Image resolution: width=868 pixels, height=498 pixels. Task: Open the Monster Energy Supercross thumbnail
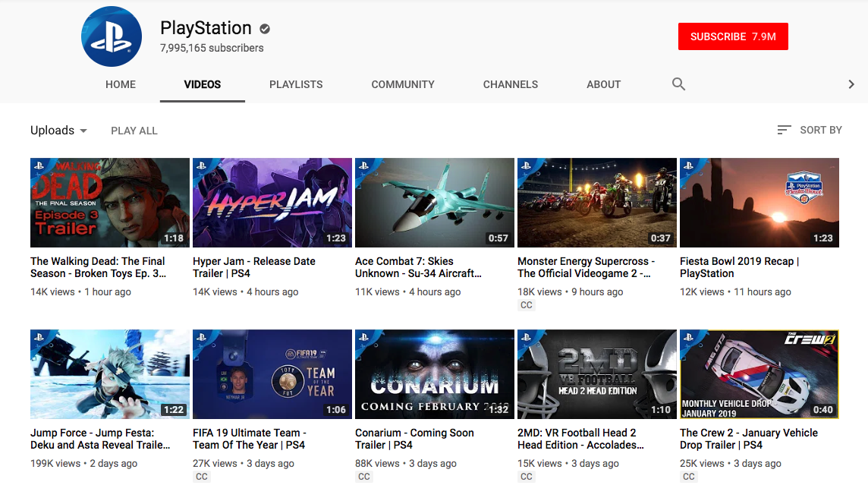596,203
